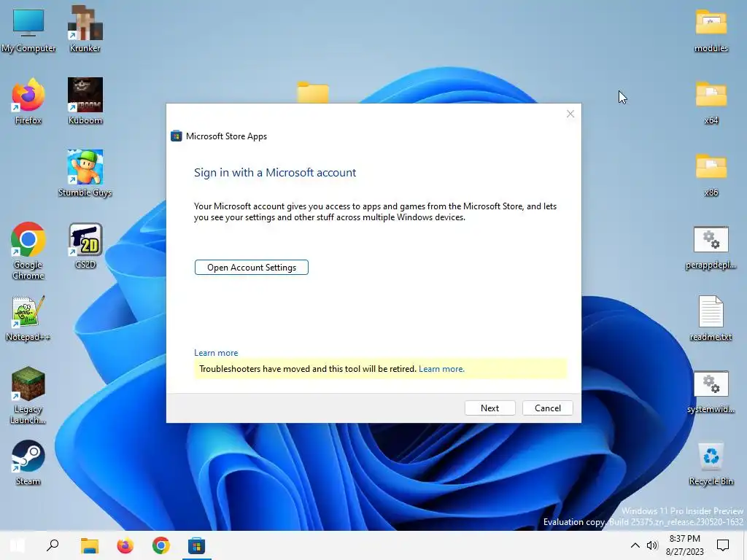Select the x86 folder on desktop
The width and height of the screenshot is (747, 560).
pyautogui.click(x=711, y=174)
